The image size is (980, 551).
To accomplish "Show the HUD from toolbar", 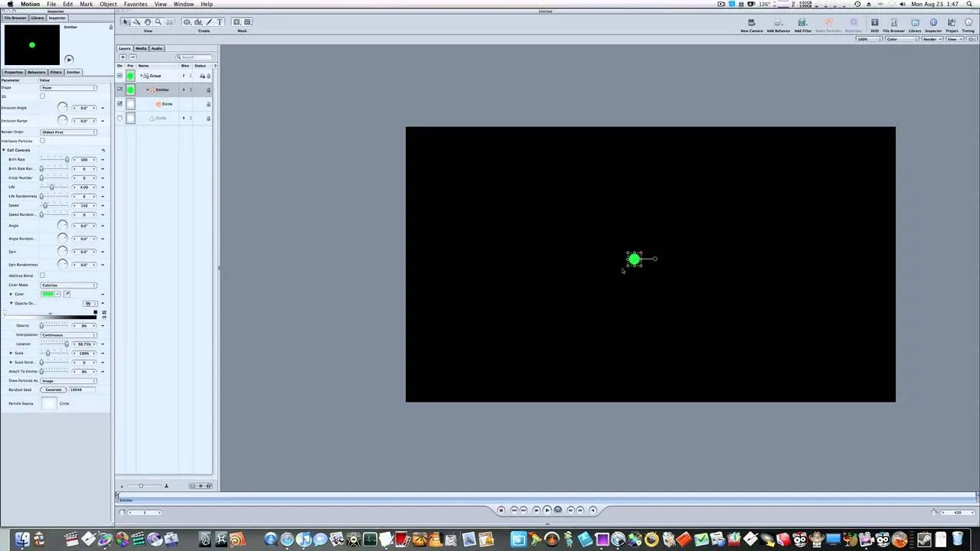I will [x=874, y=25].
